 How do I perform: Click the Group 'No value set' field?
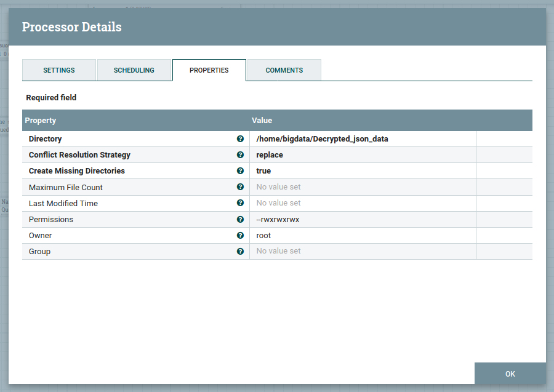279,251
